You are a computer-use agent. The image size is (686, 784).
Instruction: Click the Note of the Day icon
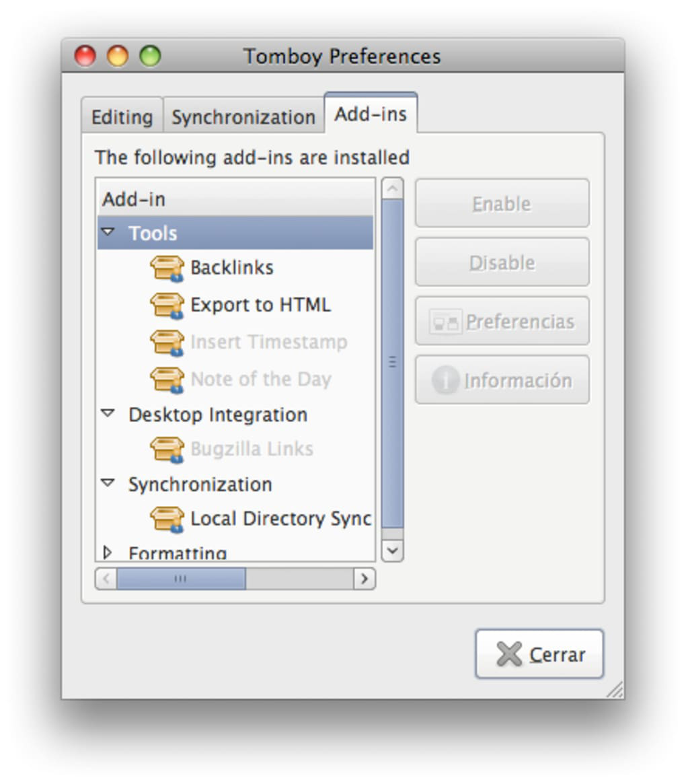pyautogui.click(x=167, y=380)
